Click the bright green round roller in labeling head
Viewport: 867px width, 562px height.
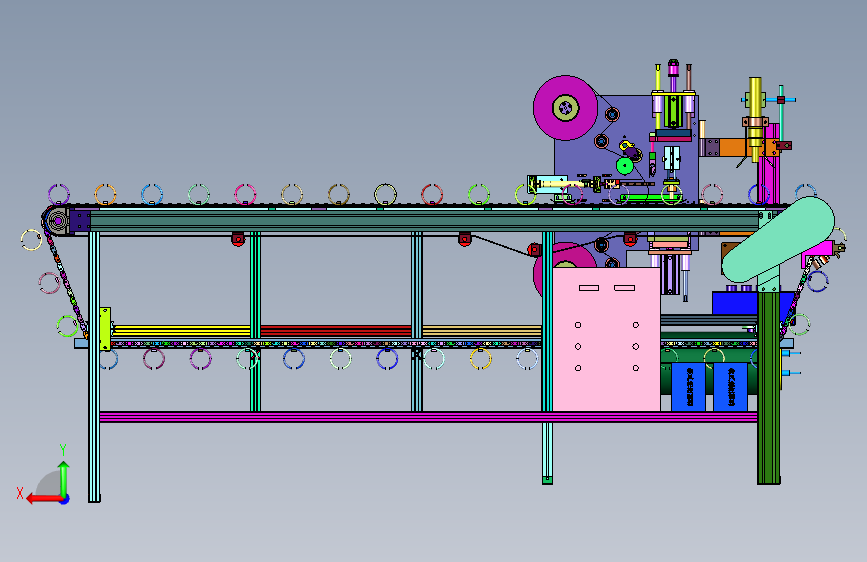pyautogui.click(x=625, y=165)
